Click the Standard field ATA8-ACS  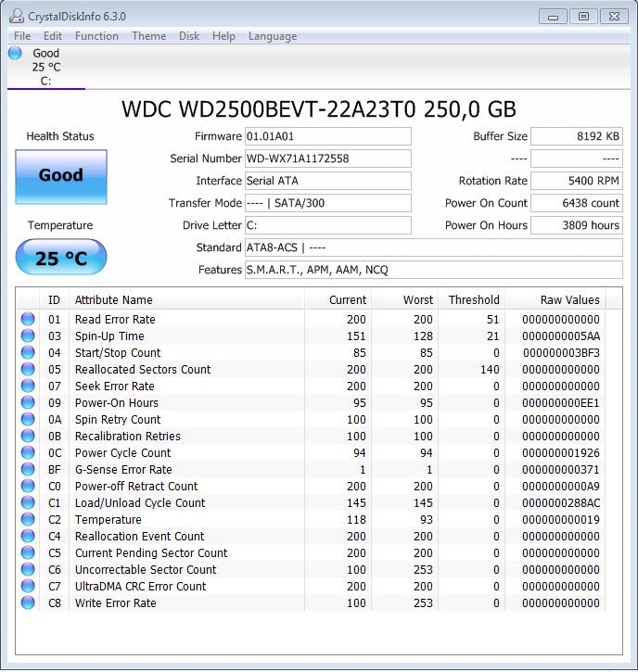tap(433, 247)
